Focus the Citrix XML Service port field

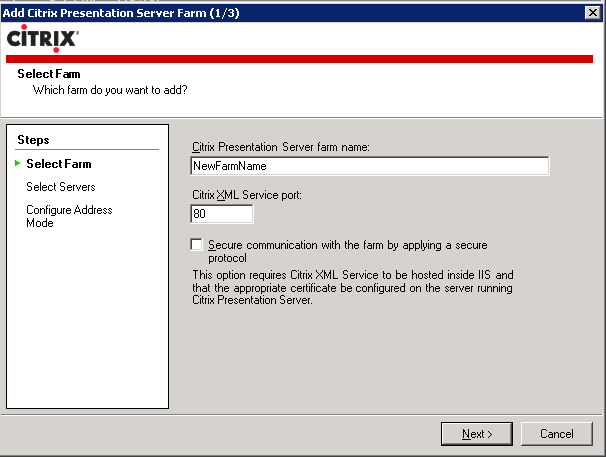tap(222, 214)
